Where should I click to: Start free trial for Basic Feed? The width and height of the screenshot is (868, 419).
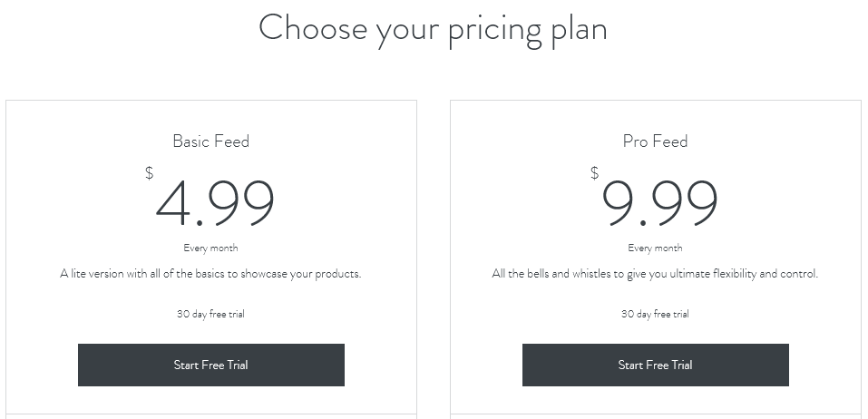point(211,365)
